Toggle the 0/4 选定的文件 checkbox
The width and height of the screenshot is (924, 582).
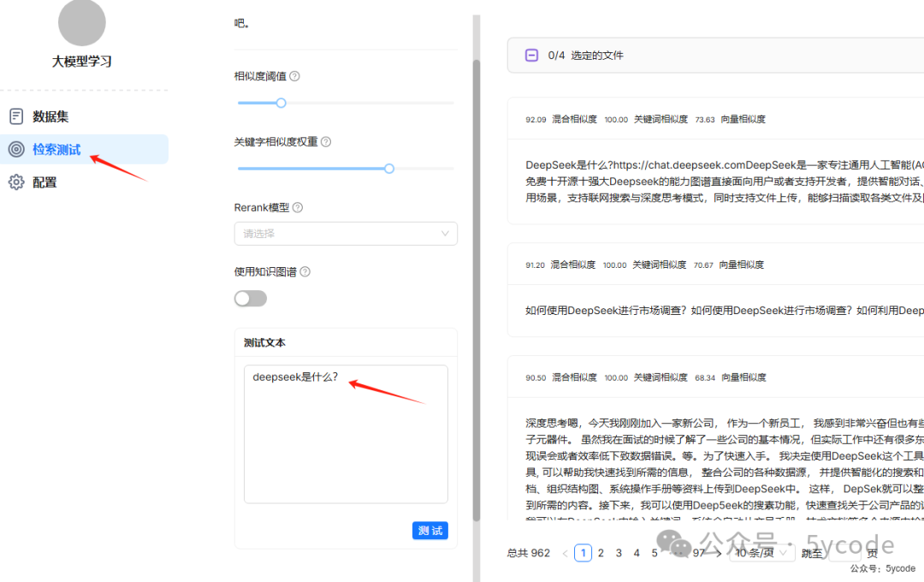pyautogui.click(x=531, y=56)
